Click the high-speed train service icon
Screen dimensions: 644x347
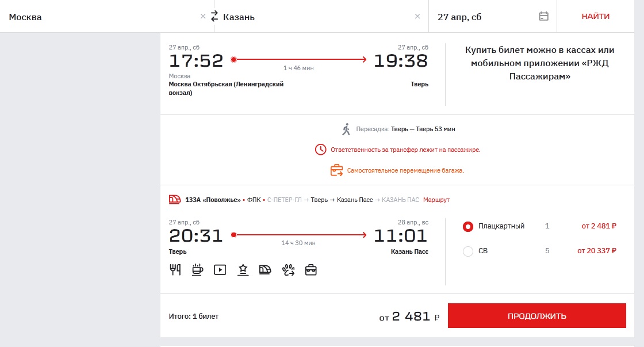(x=265, y=269)
